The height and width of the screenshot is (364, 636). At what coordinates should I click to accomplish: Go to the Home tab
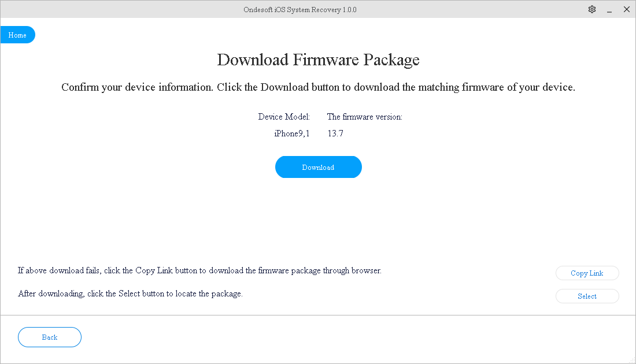[x=17, y=35]
